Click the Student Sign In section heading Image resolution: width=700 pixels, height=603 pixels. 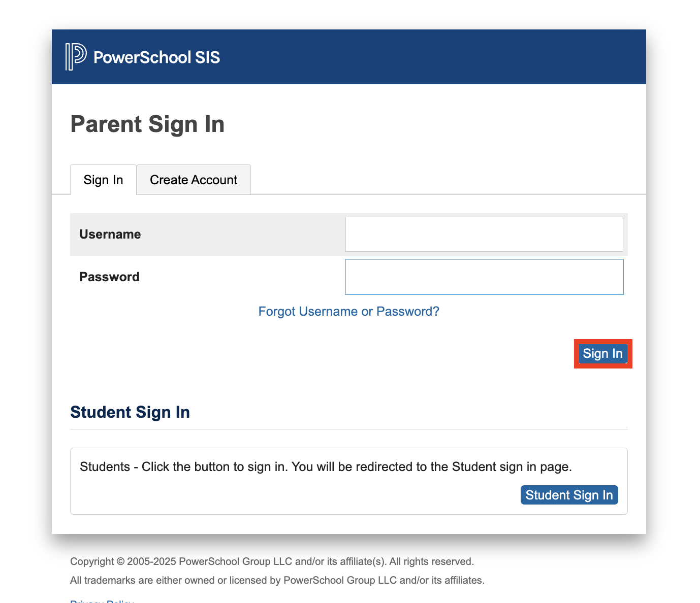pyautogui.click(x=130, y=412)
